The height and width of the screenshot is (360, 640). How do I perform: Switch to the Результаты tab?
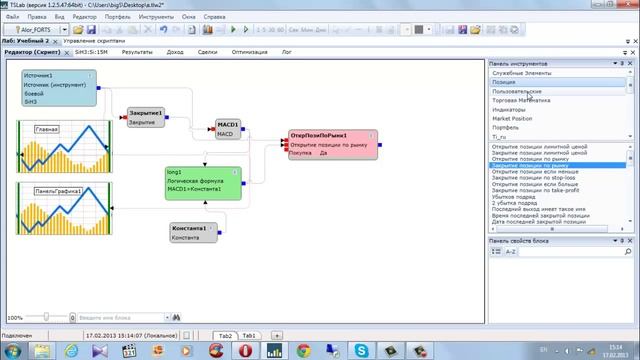pyautogui.click(x=137, y=52)
